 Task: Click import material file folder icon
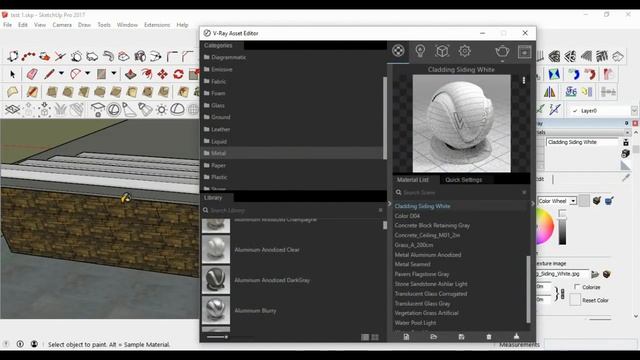click(x=433, y=337)
